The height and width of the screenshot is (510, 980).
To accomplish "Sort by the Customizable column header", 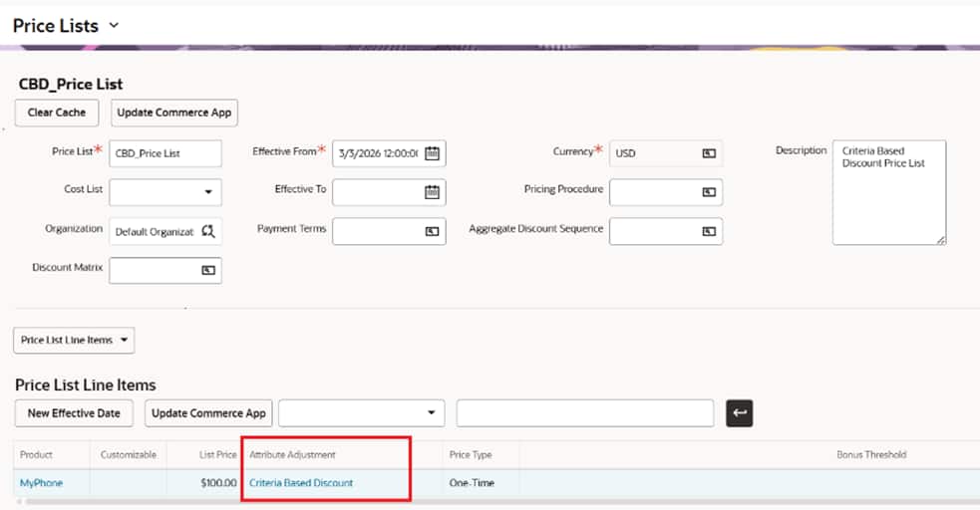I will (129, 455).
